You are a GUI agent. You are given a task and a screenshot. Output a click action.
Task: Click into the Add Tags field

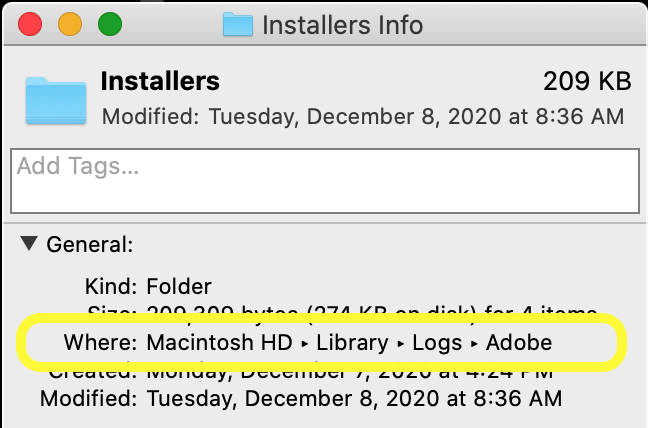[324, 180]
